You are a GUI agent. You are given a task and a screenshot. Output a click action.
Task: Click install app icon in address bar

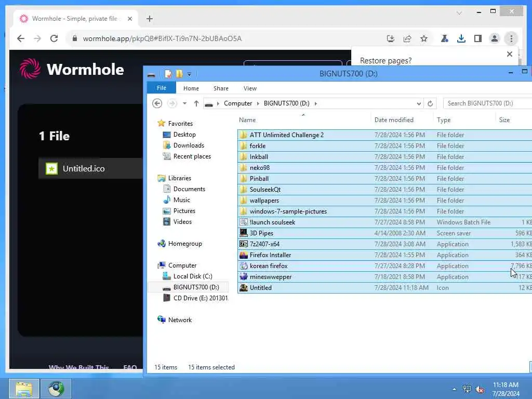(391, 38)
